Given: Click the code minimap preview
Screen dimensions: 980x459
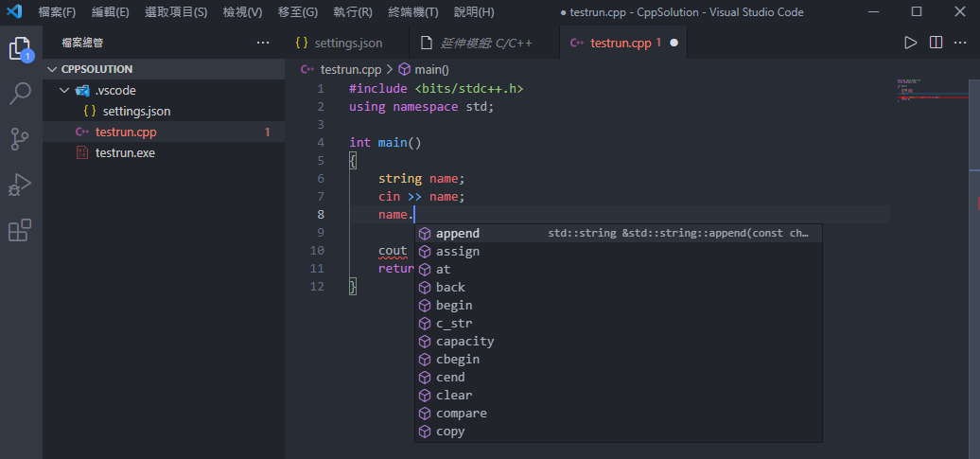Looking at the screenshot, I should pyautogui.click(x=932, y=90).
